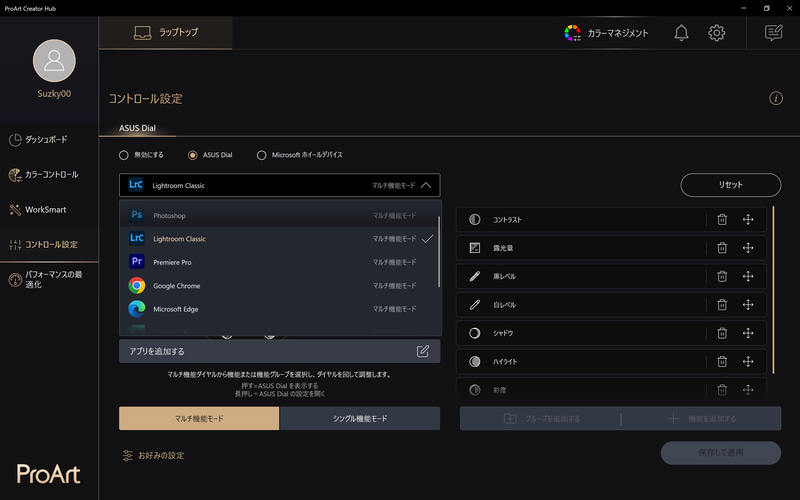Click the 彩度 function row

point(611,390)
